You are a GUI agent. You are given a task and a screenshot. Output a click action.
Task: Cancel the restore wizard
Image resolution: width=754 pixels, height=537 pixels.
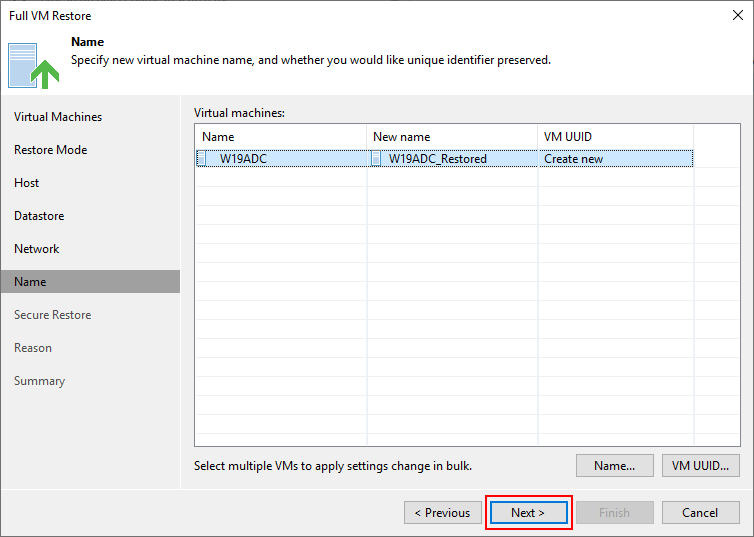coord(701,512)
